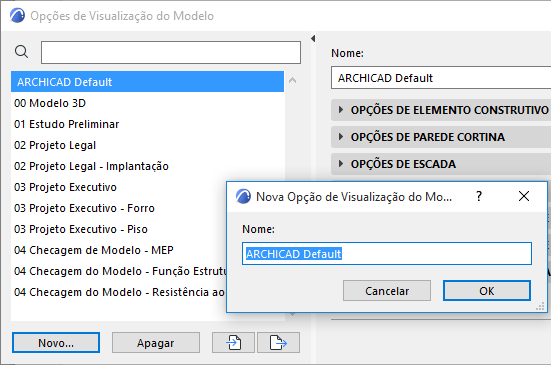Select 03 Projeto Executivo - Piso
This screenshot has width=551, height=365.
pyautogui.click(x=119, y=229)
